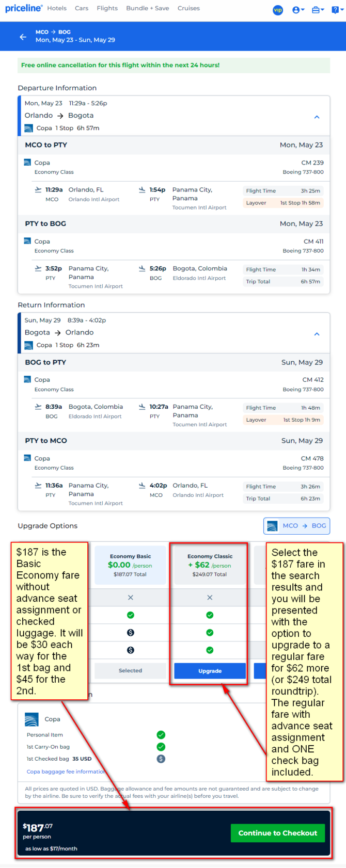Click the Selected button under Economy Basic
This screenshot has width=346, height=868.
[130, 670]
